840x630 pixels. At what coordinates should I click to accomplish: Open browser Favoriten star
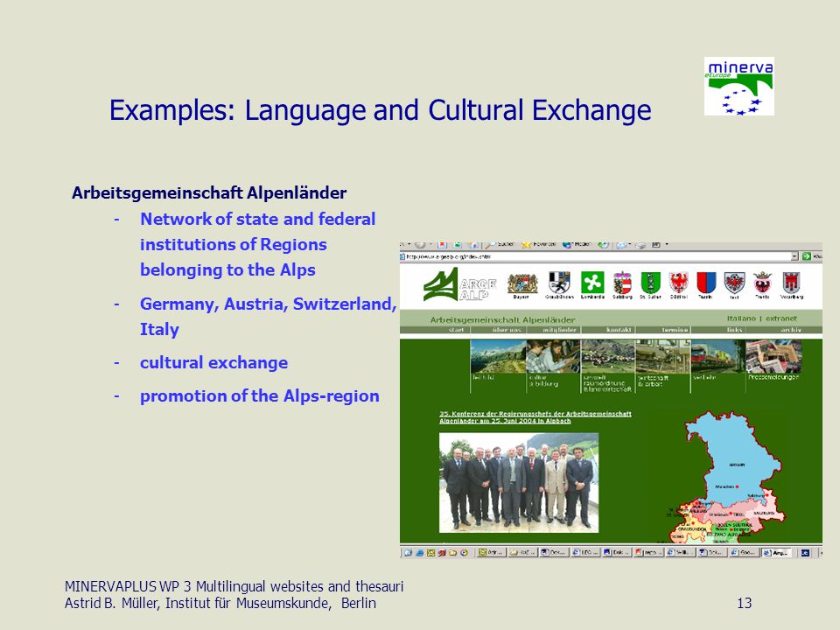(x=539, y=245)
